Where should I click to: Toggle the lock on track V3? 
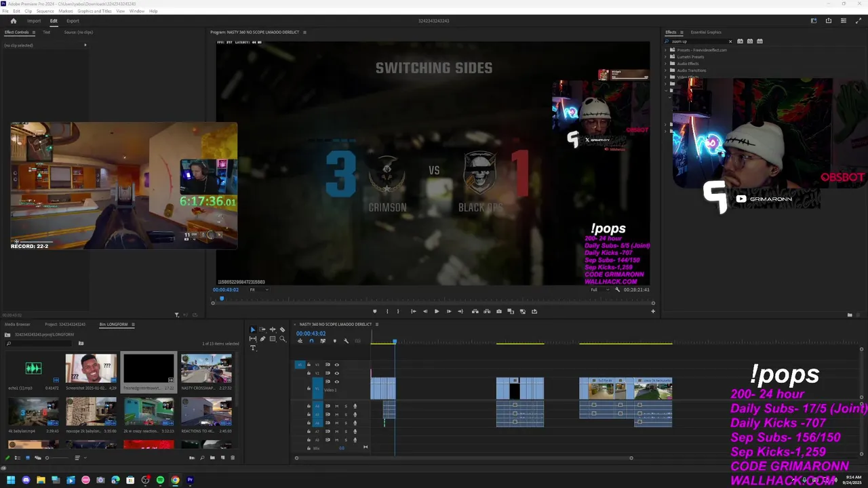click(x=309, y=365)
